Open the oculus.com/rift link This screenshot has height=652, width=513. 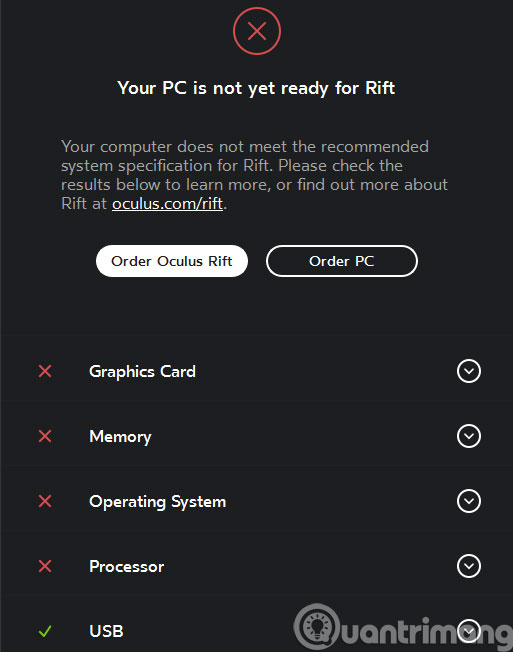[168, 204]
